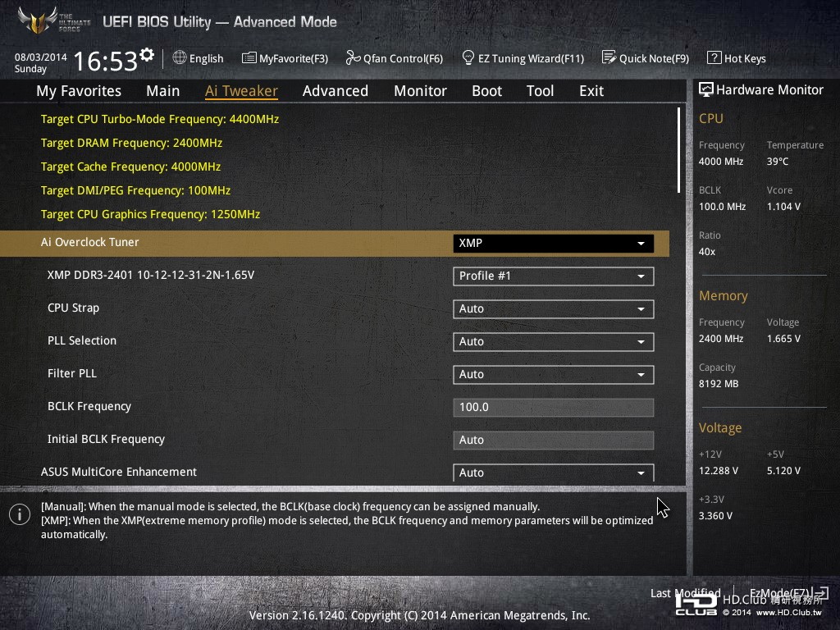This screenshot has height=630, width=840.
Task: Click the PLL Selection label
Action: [82, 340]
